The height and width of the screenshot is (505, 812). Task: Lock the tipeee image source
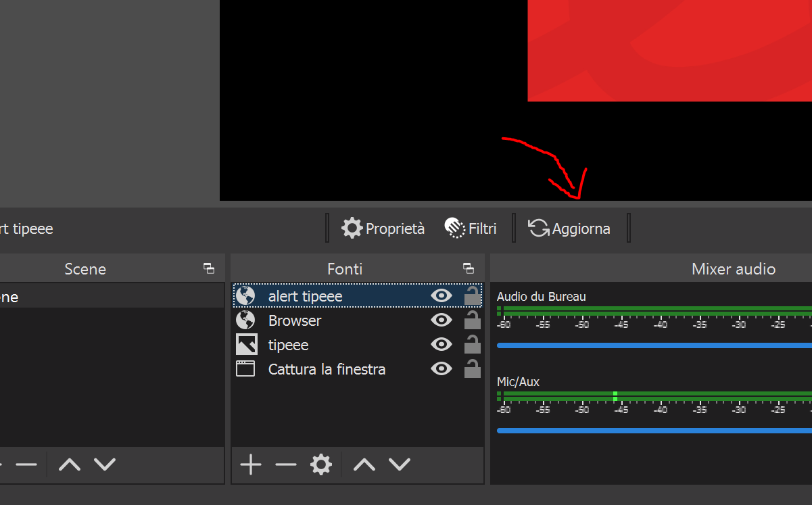click(x=472, y=344)
